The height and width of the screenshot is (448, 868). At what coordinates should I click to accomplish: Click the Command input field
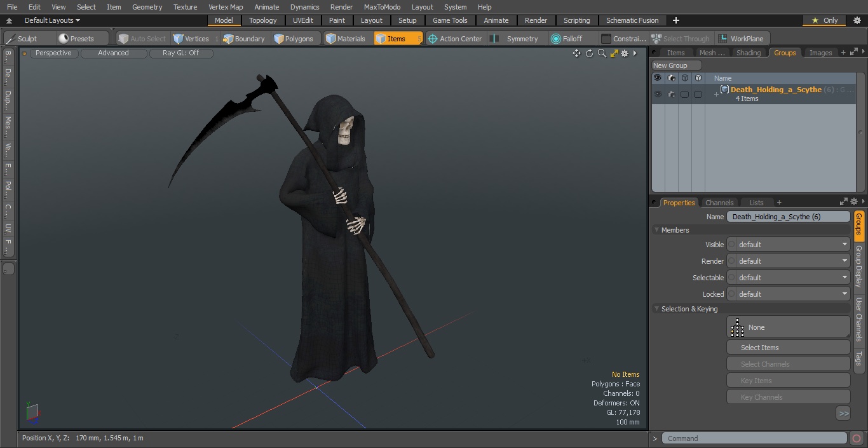tap(754, 438)
